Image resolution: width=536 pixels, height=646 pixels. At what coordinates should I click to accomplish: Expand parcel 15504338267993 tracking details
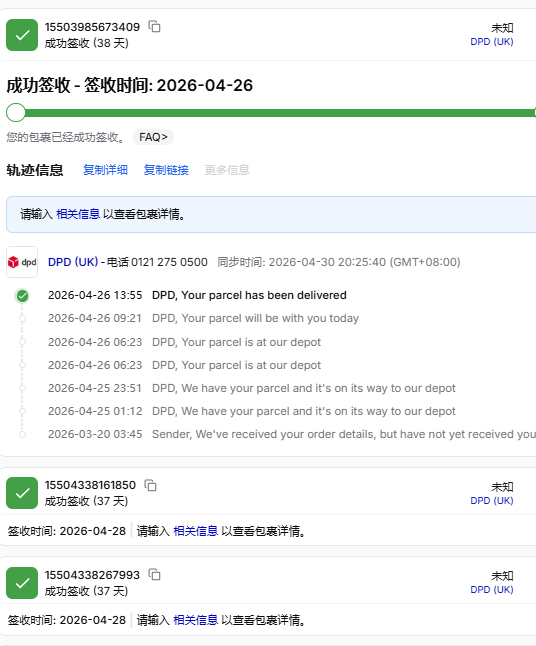point(268,583)
